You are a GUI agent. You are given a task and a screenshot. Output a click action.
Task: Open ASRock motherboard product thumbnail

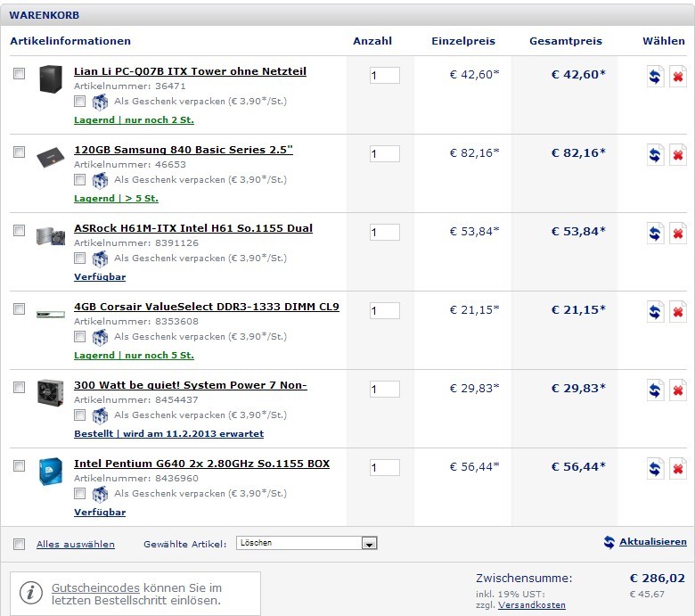(51, 236)
